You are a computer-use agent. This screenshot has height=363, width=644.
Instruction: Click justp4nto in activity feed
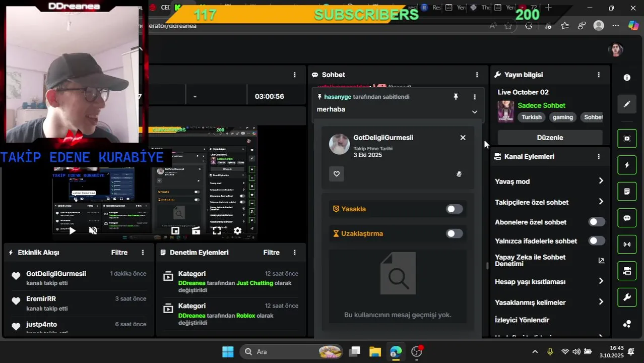click(41, 324)
